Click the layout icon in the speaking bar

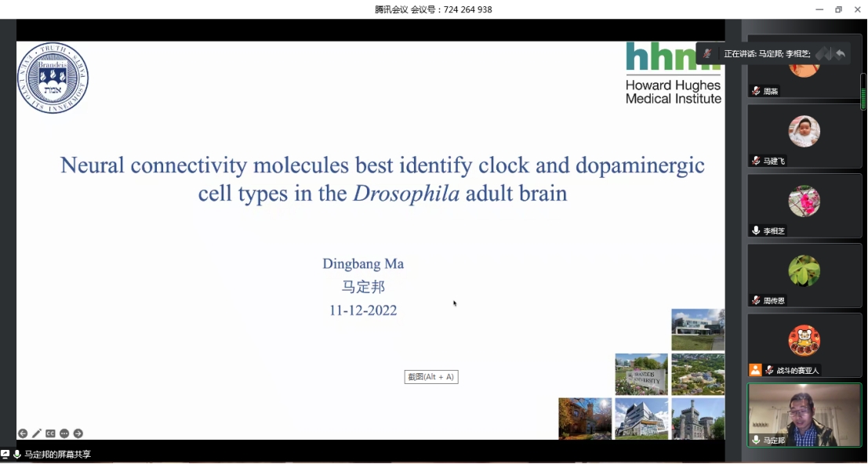823,53
